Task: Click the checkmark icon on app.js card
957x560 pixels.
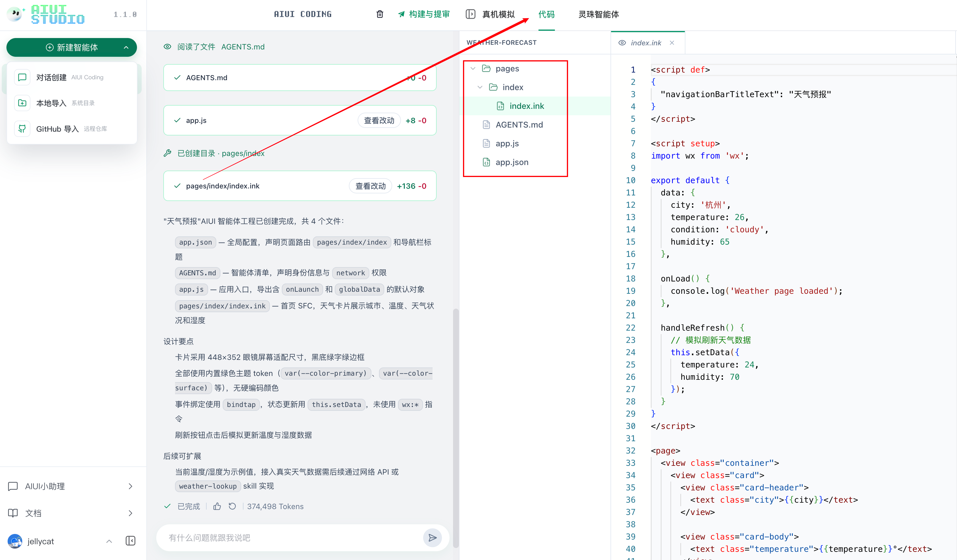Action: click(x=177, y=120)
